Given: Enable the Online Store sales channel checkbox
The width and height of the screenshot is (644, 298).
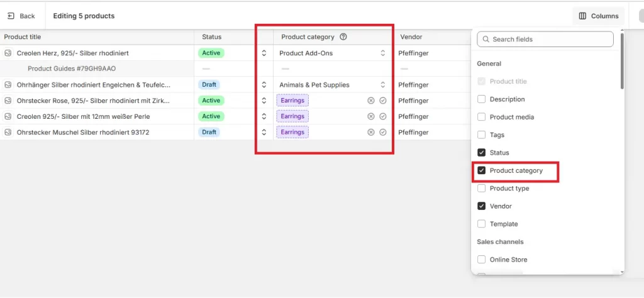Looking at the screenshot, I should coord(481,260).
